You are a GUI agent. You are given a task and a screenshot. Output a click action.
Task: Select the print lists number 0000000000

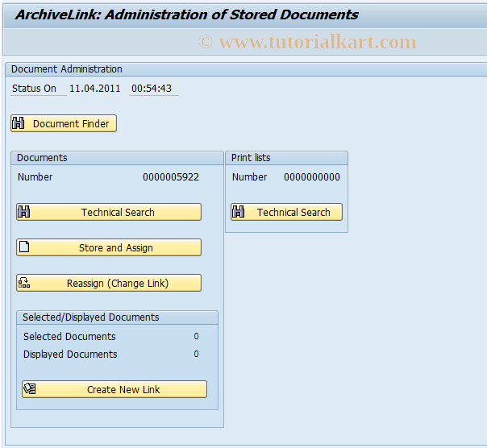point(312,177)
